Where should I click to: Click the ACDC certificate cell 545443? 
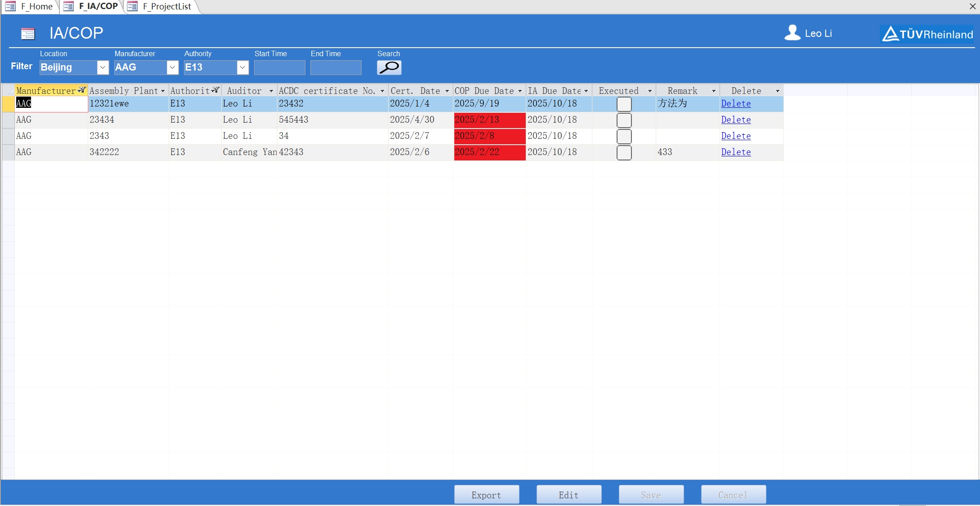332,120
